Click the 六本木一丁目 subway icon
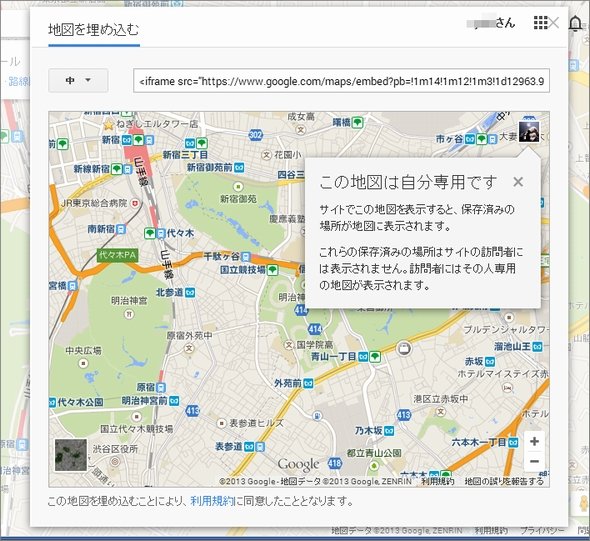Screen dimensions: 590x541 point(514,442)
